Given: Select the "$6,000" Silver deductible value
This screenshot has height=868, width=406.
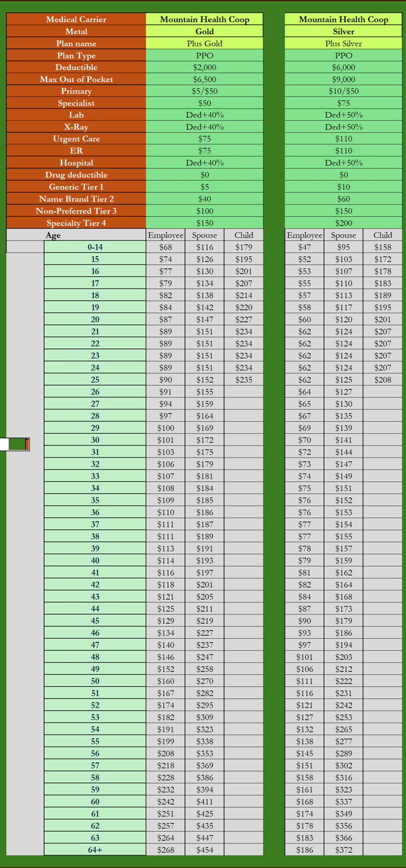Looking at the screenshot, I should click(344, 67).
